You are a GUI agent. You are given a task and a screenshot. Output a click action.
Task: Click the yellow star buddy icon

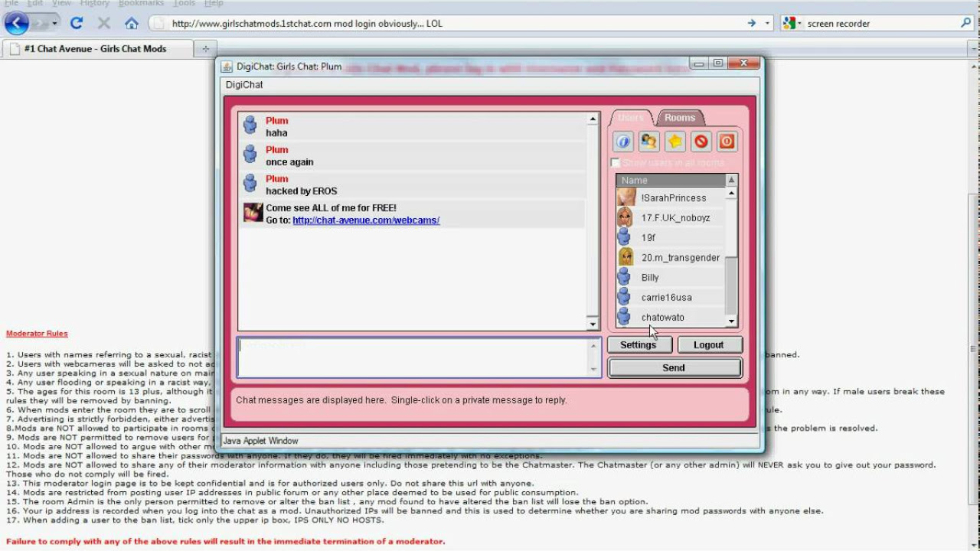coord(675,142)
